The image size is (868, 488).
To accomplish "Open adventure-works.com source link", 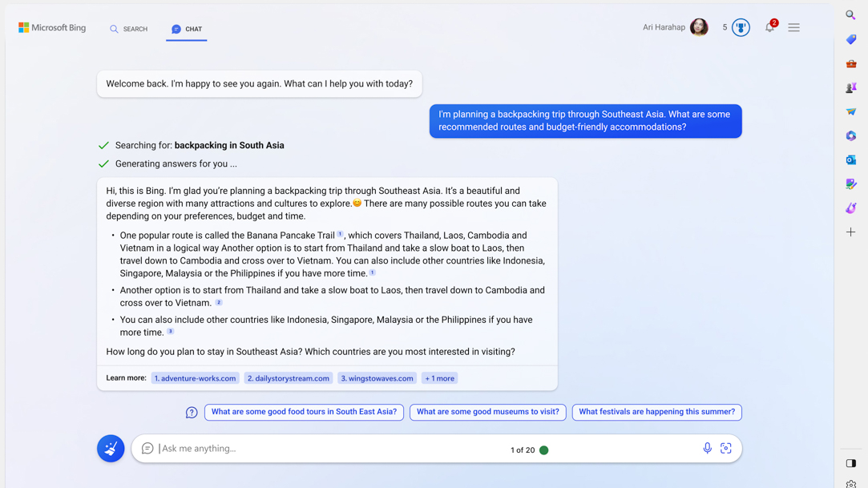I will 196,378.
